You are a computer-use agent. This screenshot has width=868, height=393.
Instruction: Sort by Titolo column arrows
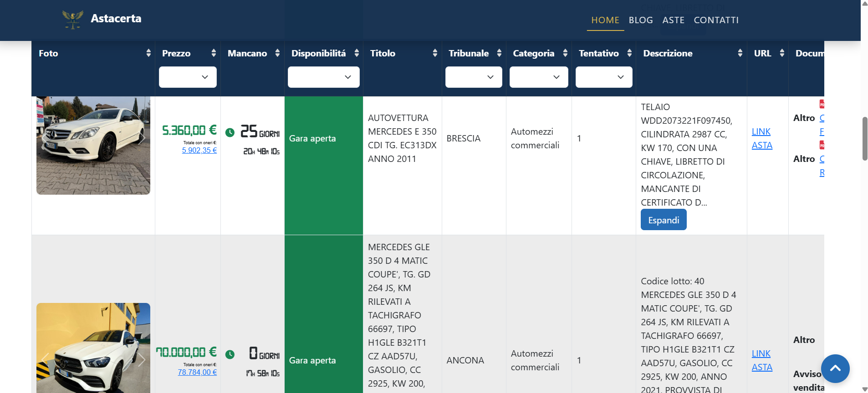click(x=435, y=53)
